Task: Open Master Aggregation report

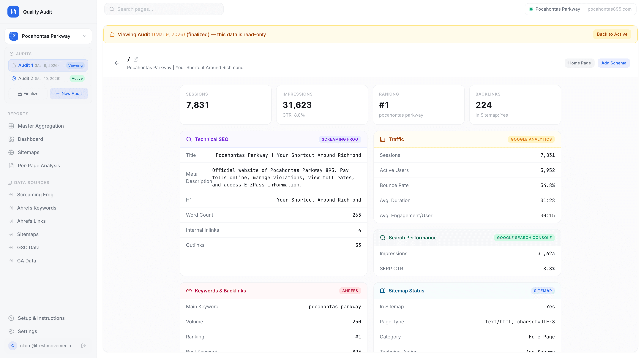Action: (x=48, y=126)
